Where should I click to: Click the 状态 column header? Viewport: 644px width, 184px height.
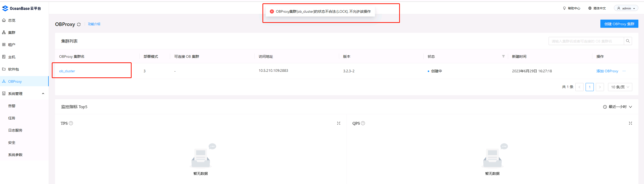pyautogui.click(x=431, y=56)
